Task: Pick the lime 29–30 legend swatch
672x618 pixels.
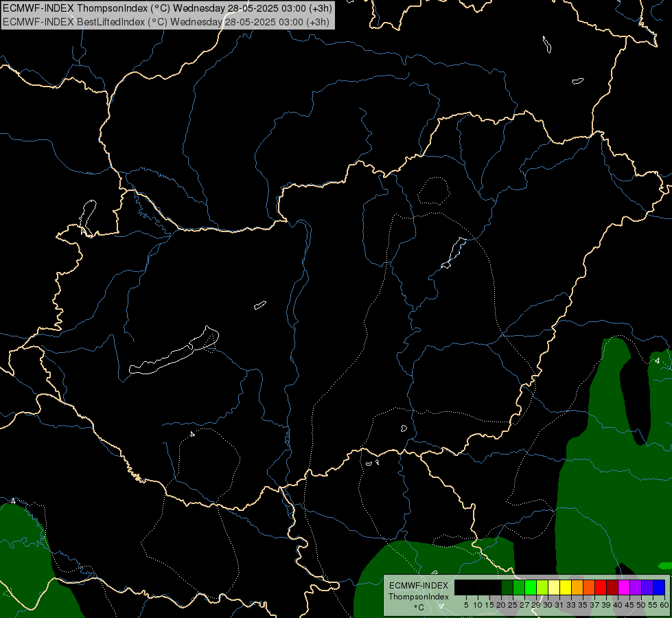Action: coord(542,587)
